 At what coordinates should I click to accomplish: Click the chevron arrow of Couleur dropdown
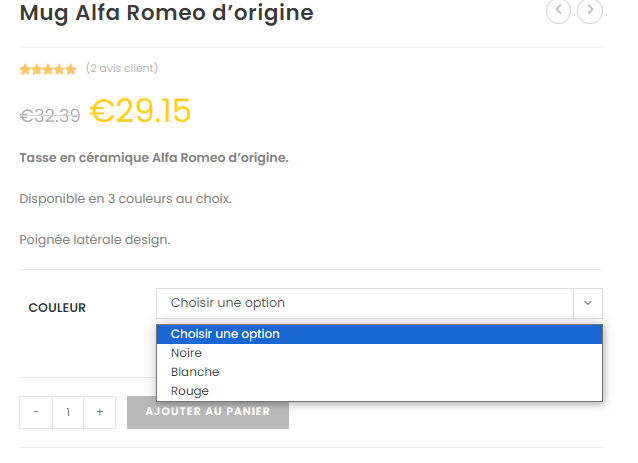click(587, 303)
